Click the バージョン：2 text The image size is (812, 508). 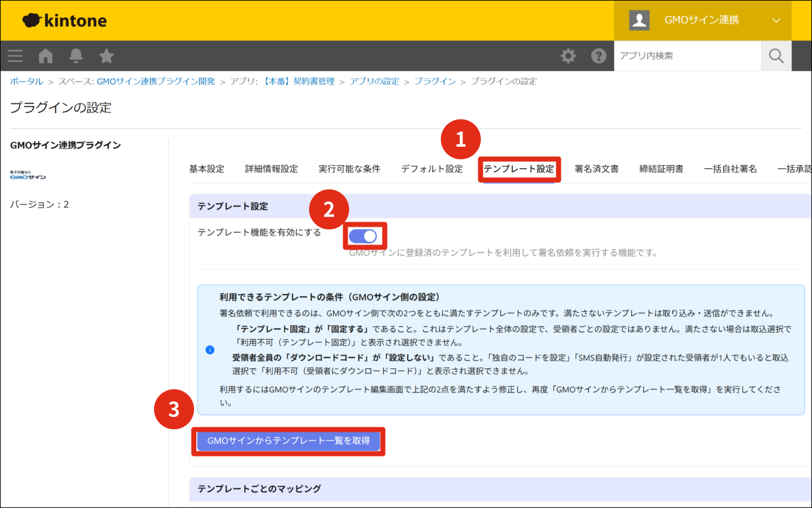[39, 204]
